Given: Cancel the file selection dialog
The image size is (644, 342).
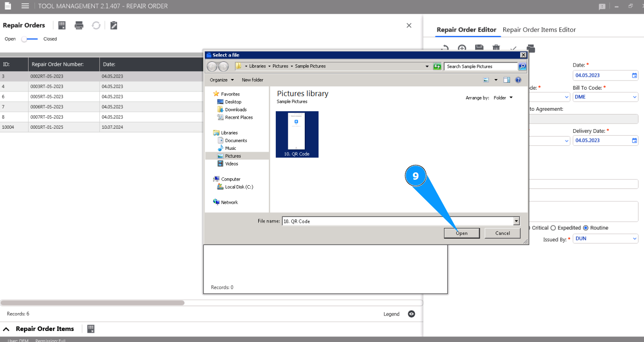Looking at the screenshot, I should click(503, 233).
